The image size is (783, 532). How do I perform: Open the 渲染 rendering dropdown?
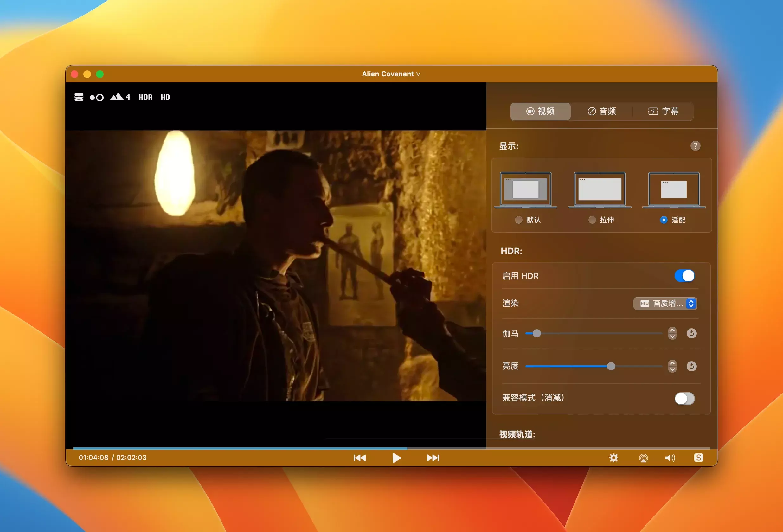tap(665, 304)
